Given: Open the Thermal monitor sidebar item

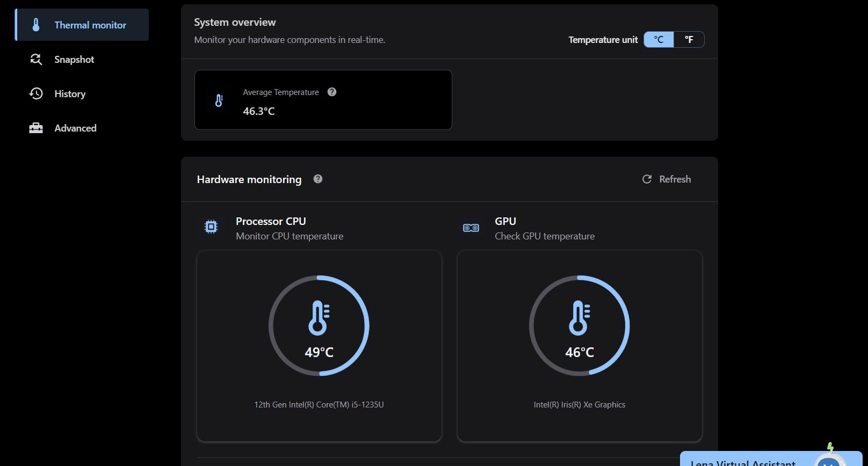Looking at the screenshot, I should [82, 25].
